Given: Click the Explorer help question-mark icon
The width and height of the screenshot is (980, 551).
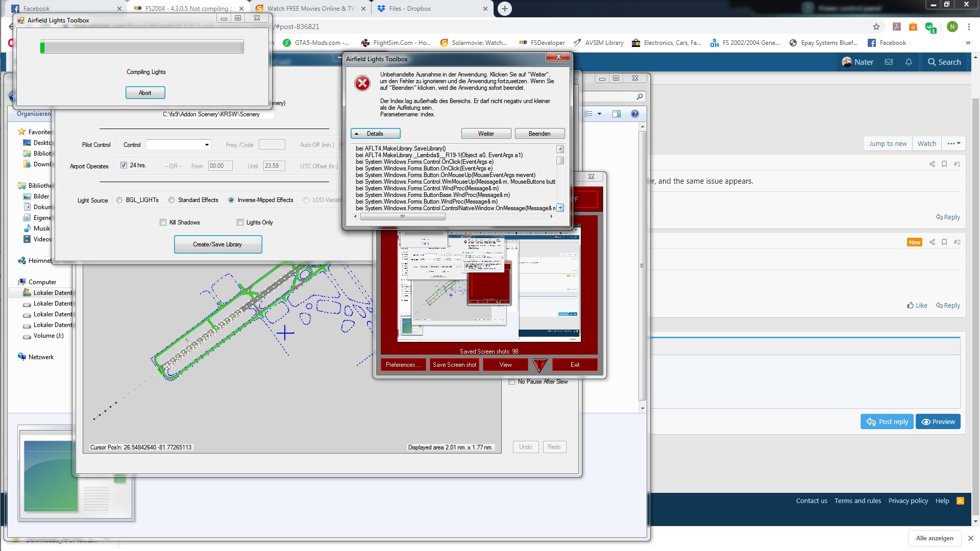Looking at the screenshot, I should [635, 114].
